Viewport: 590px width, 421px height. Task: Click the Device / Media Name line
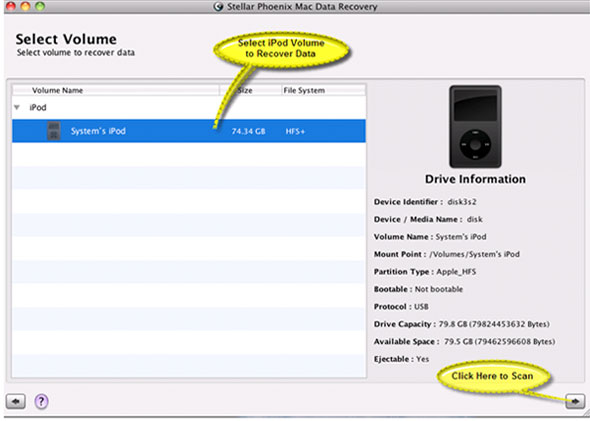coord(428,219)
